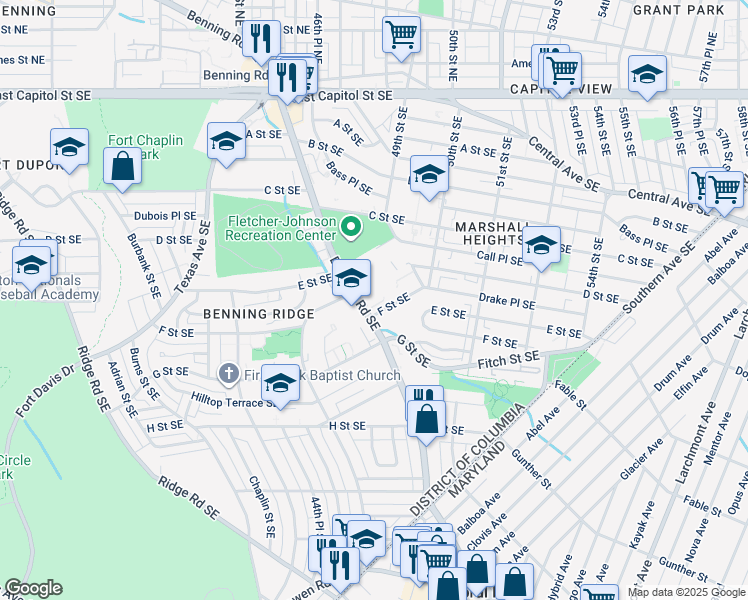
Task: Click the Call Pl SE street label
Action: (x=499, y=258)
